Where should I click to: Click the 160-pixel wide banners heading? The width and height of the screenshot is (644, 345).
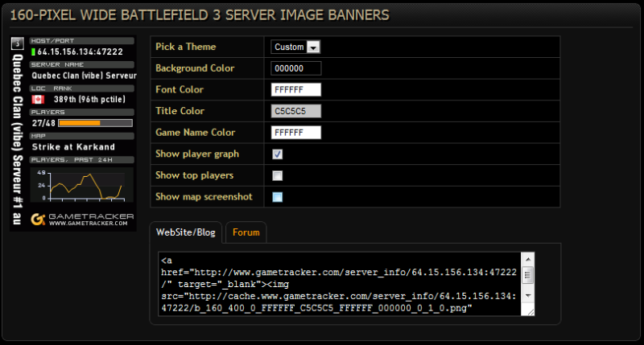pos(200,15)
